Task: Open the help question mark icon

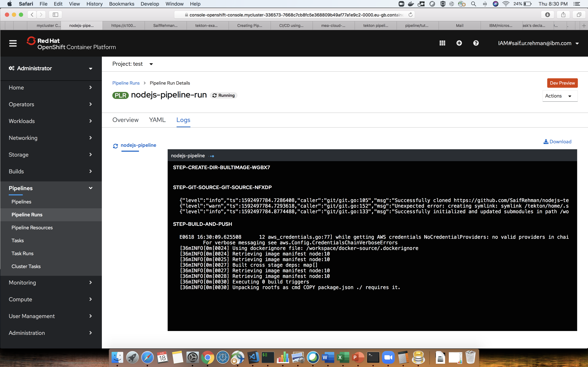Action: (x=476, y=43)
